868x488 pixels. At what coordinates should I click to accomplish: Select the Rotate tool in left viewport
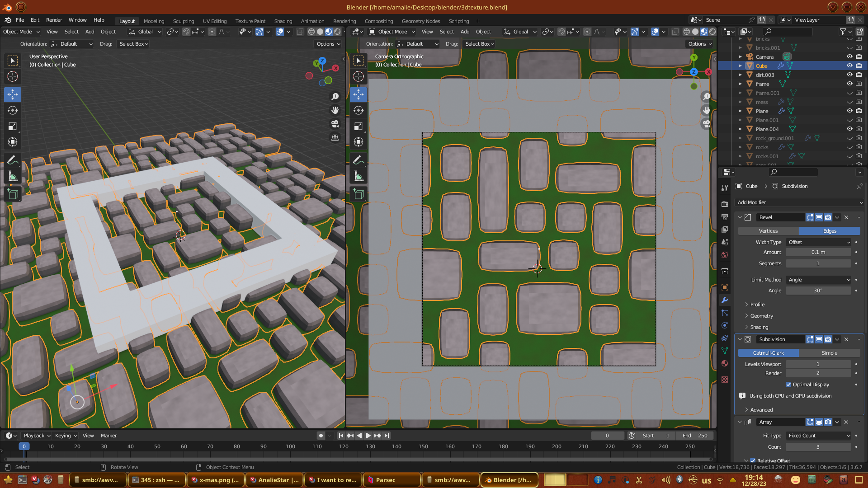(x=13, y=110)
